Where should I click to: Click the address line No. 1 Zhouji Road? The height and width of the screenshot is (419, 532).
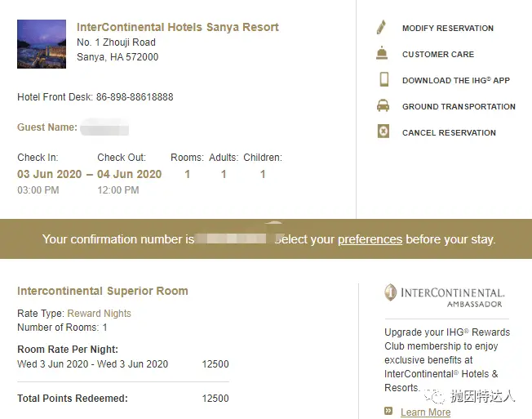pos(117,42)
